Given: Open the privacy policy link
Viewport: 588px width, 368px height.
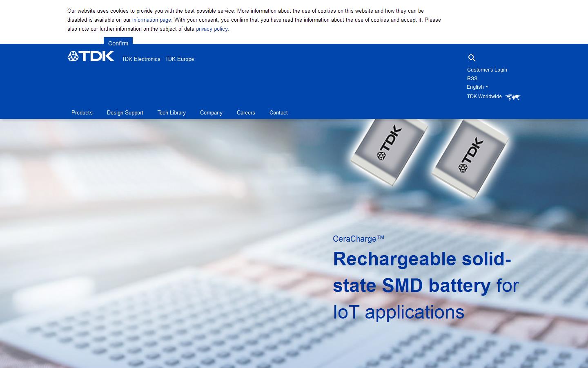Looking at the screenshot, I should pyautogui.click(x=212, y=29).
